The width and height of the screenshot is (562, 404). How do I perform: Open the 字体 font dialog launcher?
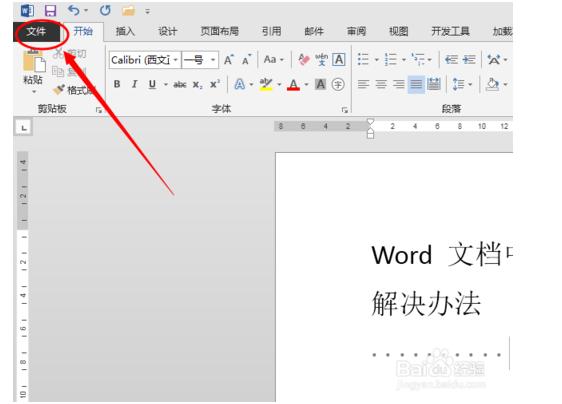[344, 110]
